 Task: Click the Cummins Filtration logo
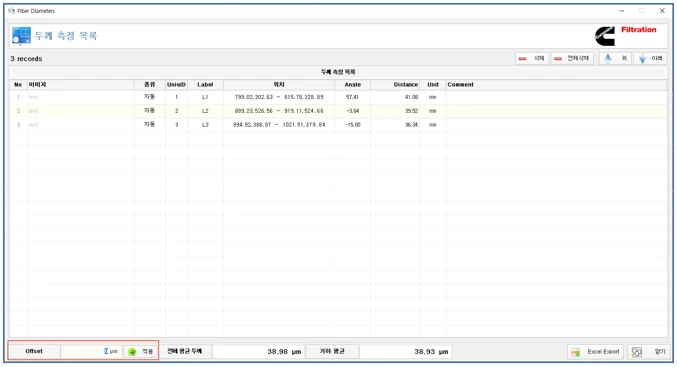626,35
